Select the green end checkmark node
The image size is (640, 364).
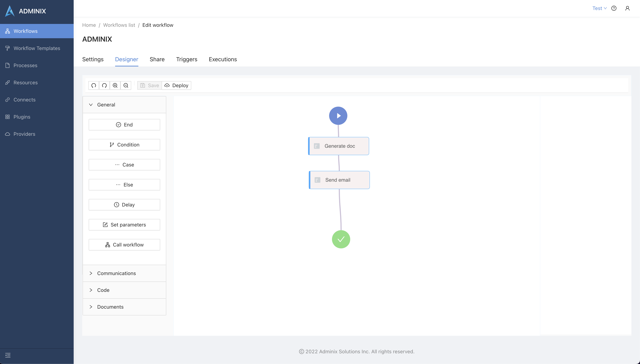(x=341, y=239)
